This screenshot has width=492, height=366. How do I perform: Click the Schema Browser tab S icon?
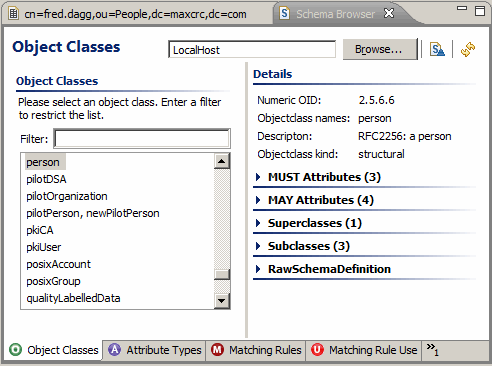[284, 13]
